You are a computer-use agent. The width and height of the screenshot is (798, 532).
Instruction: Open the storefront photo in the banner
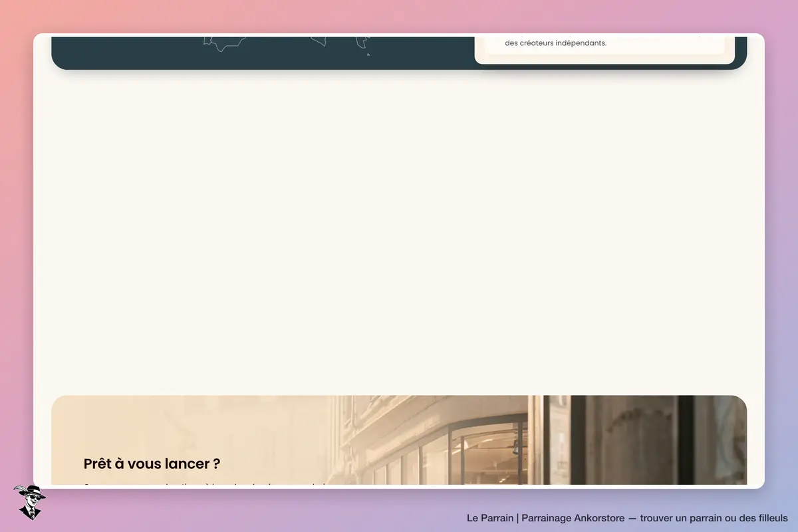coord(399,440)
